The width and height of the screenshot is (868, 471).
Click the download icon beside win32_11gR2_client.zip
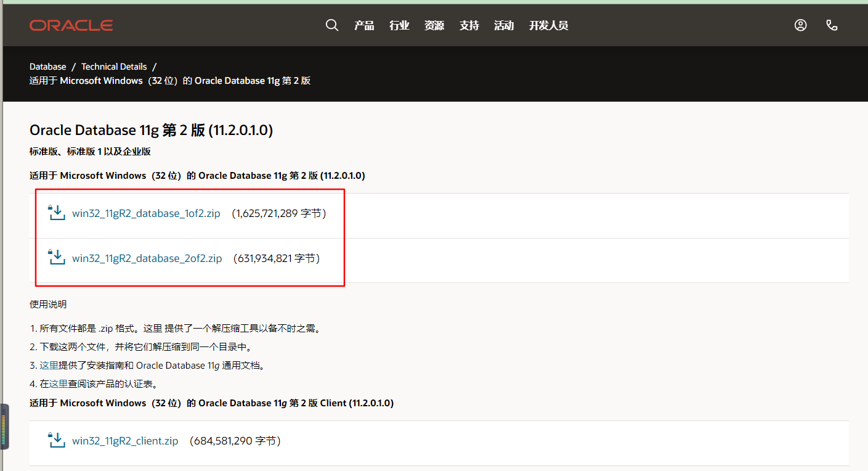tap(56, 440)
